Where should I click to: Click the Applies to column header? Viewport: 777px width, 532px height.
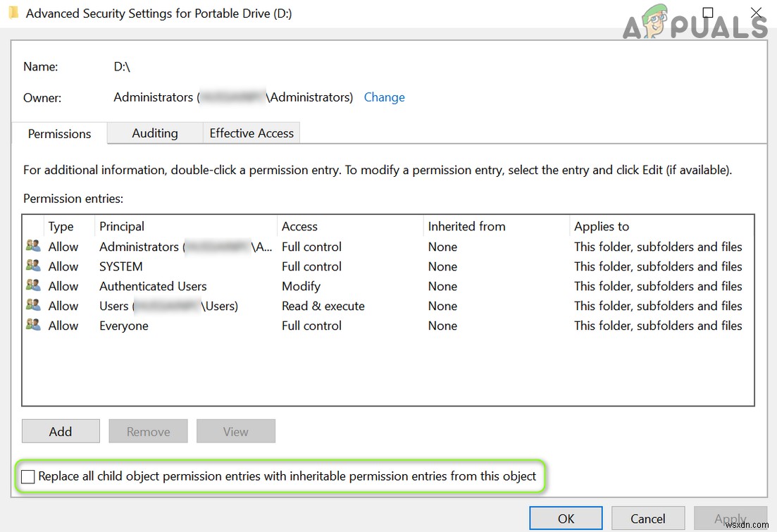[x=602, y=226]
